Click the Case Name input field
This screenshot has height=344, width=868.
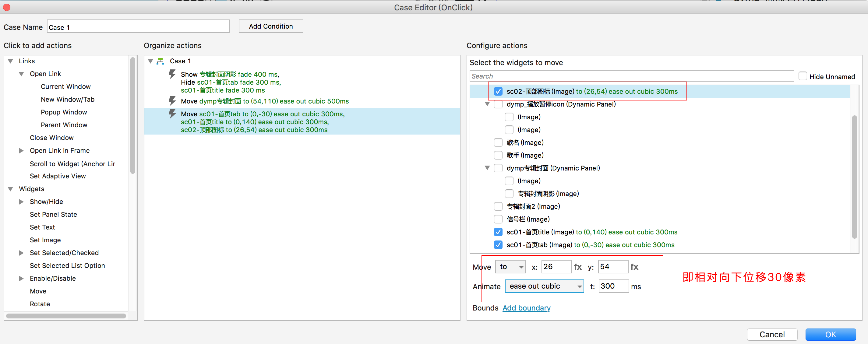[x=138, y=26]
